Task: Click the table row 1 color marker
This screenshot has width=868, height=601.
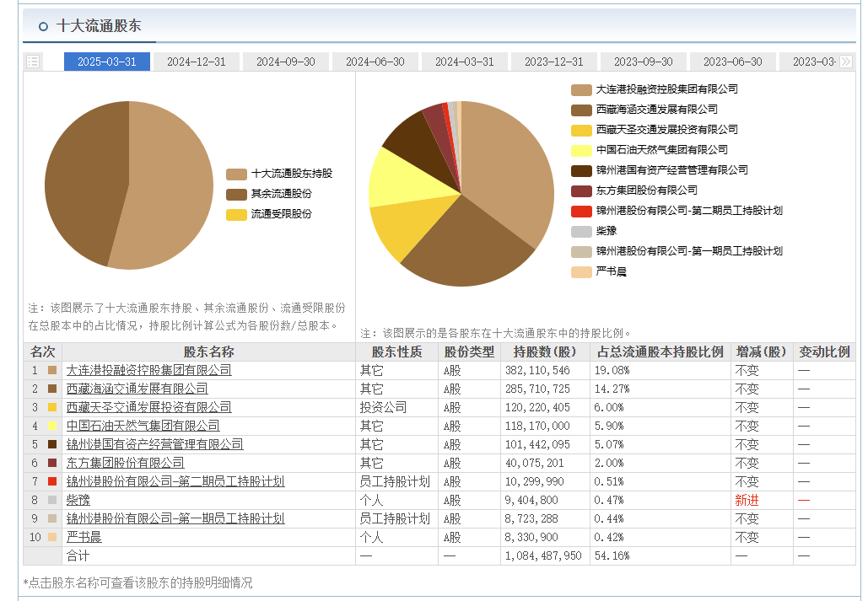Action: point(52,370)
